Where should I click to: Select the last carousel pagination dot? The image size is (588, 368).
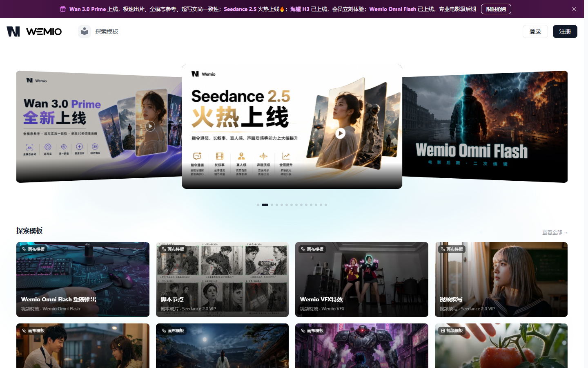click(326, 205)
